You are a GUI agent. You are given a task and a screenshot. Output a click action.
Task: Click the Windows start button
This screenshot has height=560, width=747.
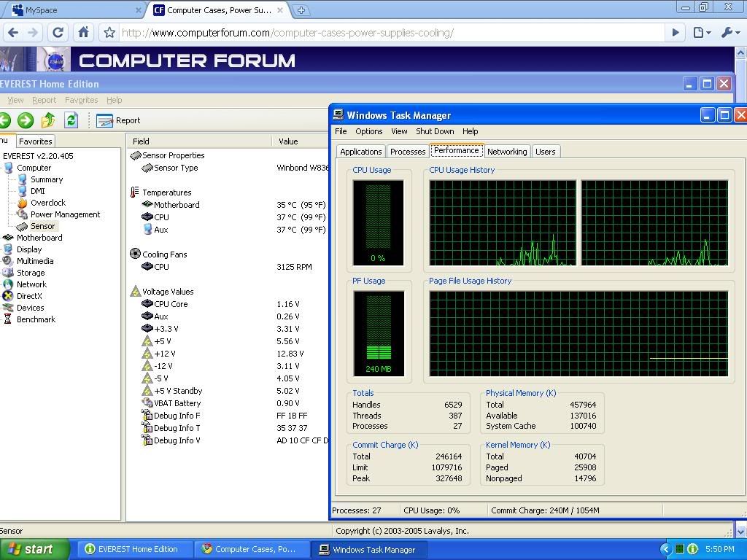tap(33, 549)
